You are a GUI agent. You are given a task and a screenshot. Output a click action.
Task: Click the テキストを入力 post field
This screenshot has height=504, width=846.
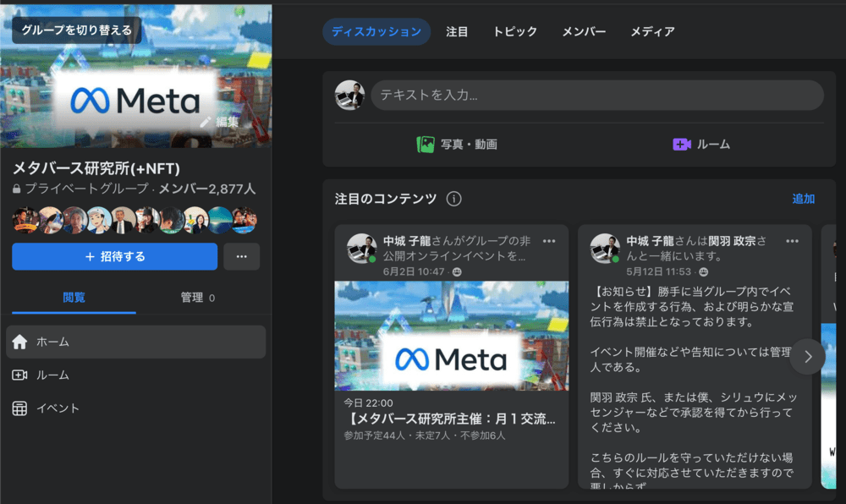pyautogui.click(x=597, y=96)
